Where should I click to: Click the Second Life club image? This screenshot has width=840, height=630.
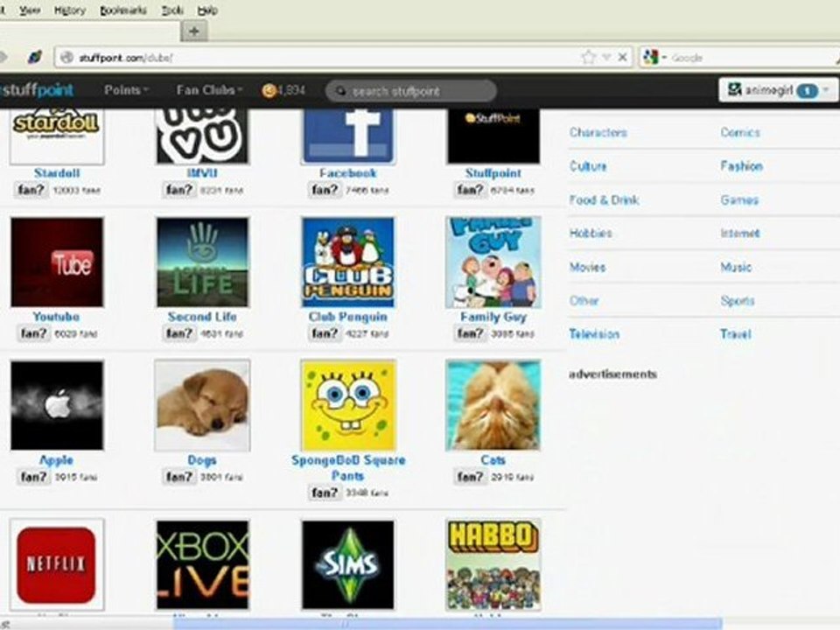click(202, 262)
